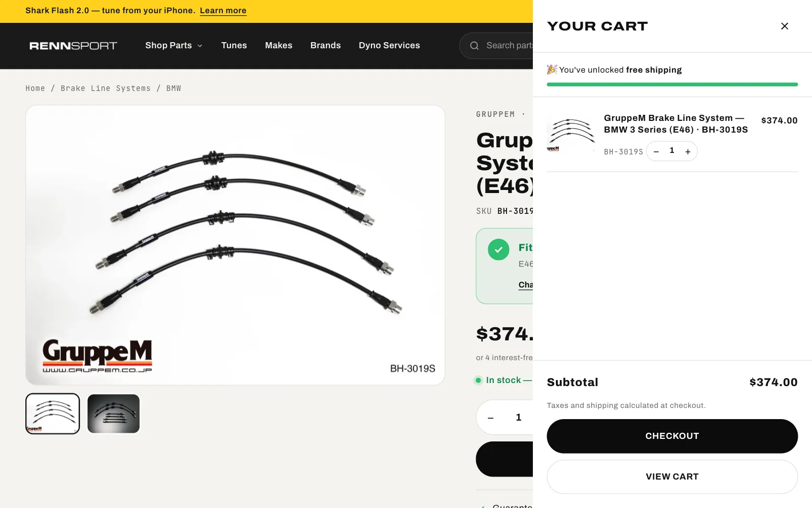Click the View Cart button
The width and height of the screenshot is (812, 508).
[x=672, y=477]
